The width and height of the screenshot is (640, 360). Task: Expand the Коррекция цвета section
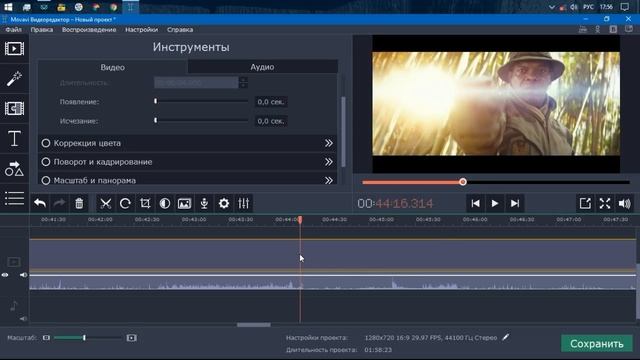pos(329,143)
